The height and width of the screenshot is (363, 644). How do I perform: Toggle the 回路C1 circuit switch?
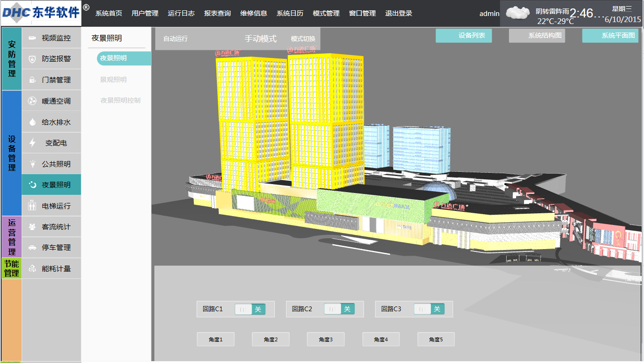[x=250, y=309]
